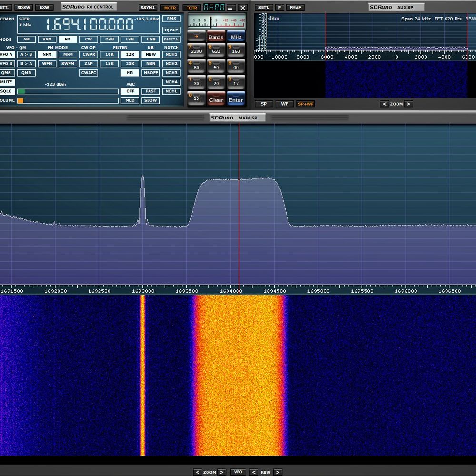Set AGC to OFF
The height and width of the screenshot is (476, 476).
(130, 91)
